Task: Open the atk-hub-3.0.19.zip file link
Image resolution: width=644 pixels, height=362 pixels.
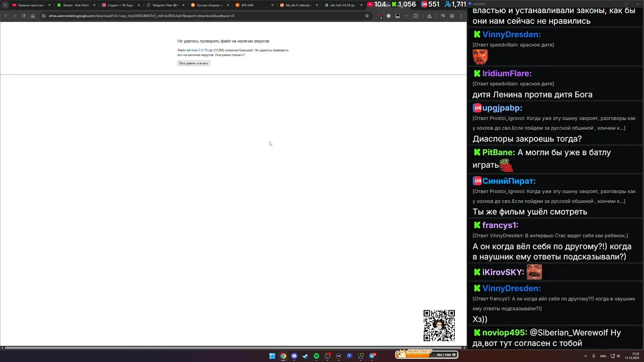Action: (x=199, y=50)
